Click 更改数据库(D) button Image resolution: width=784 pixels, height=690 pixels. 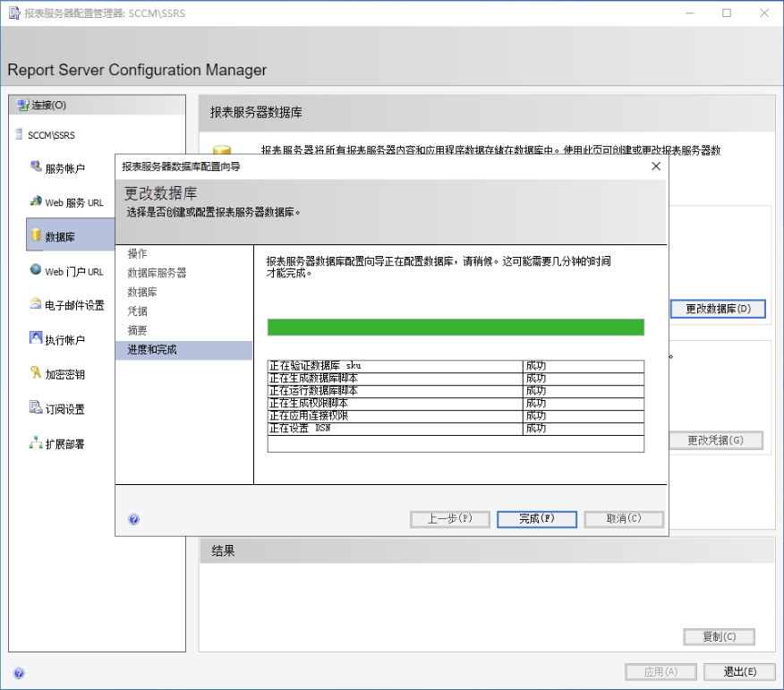718,309
